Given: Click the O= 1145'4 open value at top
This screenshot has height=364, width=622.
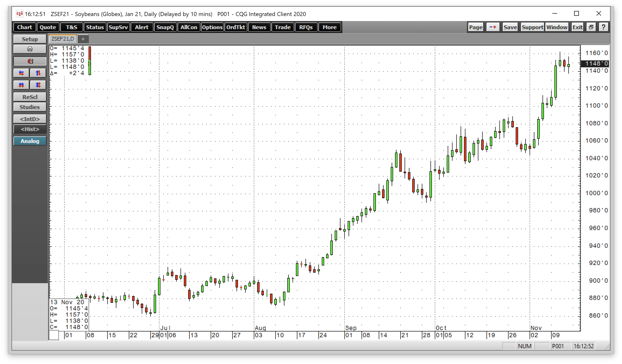Looking at the screenshot, I should tap(67, 48).
